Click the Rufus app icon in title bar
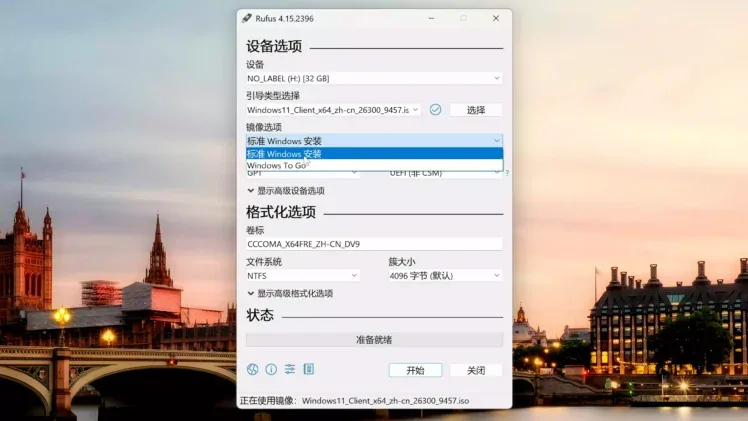The height and width of the screenshot is (421, 748). [247, 18]
